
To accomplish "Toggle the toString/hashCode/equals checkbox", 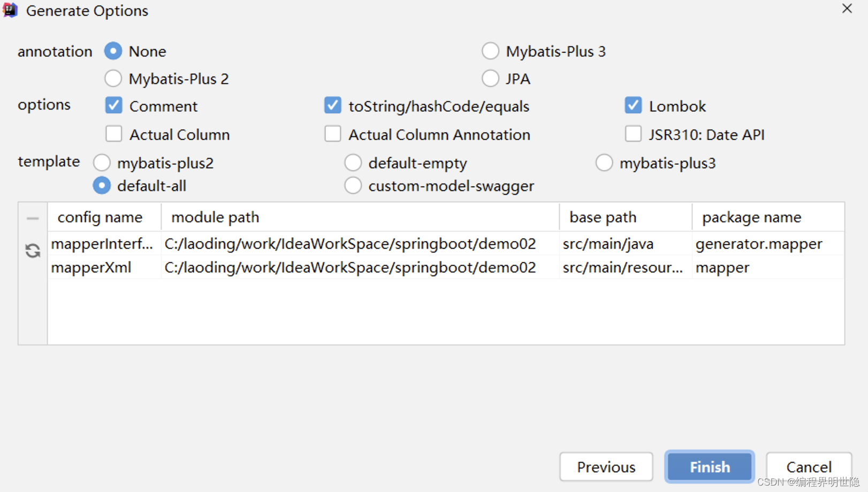I will [333, 105].
